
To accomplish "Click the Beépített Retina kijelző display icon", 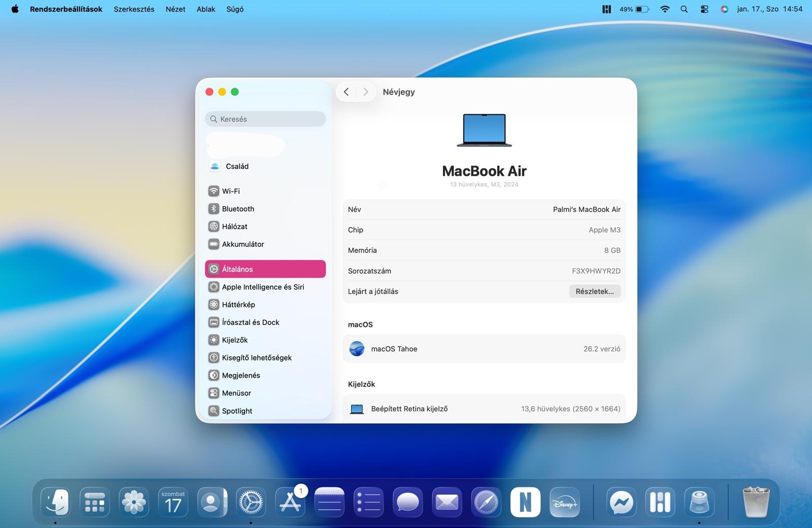I will (x=357, y=409).
